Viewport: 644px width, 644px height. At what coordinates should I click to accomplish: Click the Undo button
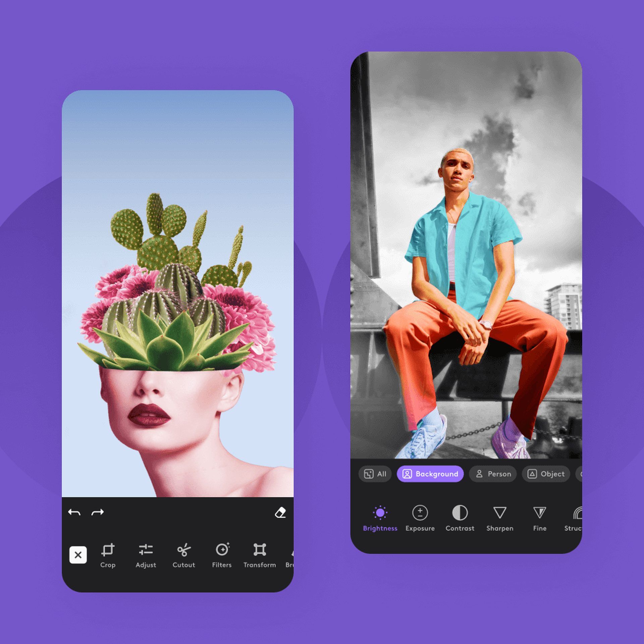(83, 508)
